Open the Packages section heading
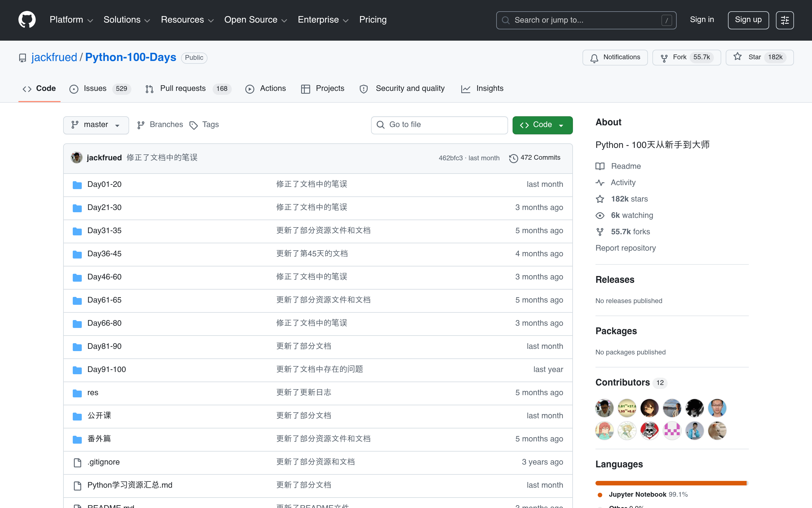This screenshot has width=812, height=508. click(616, 331)
